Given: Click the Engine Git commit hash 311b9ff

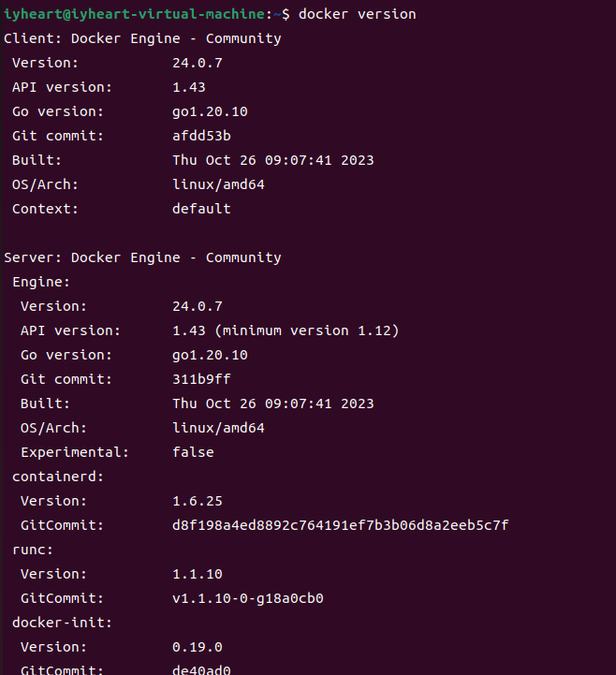Looking at the screenshot, I should click(x=202, y=379).
